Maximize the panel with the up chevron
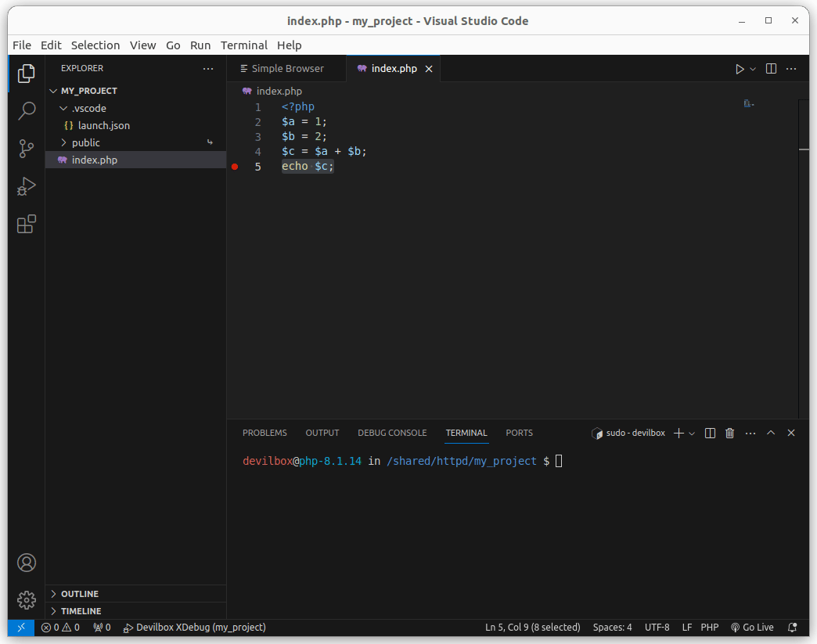Image resolution: width=817 pixels, height=644 pixels. coord(771,433)
